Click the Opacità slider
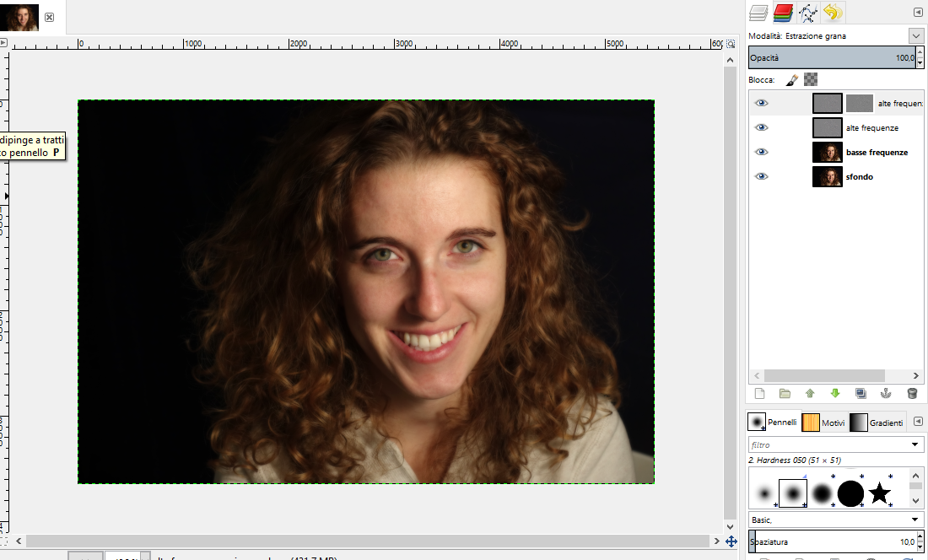Screen dimensions: 928x560 click(831, 58)
